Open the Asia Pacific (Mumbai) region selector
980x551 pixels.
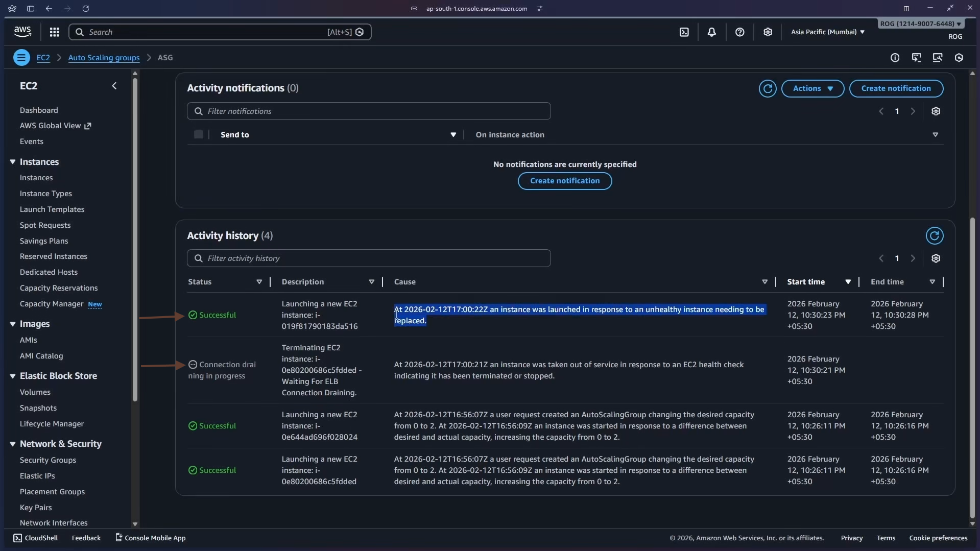[x=827, y=32]
